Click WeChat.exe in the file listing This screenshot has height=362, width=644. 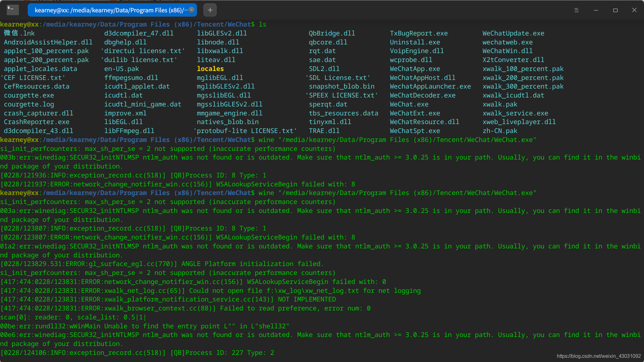tap(409, 104)
